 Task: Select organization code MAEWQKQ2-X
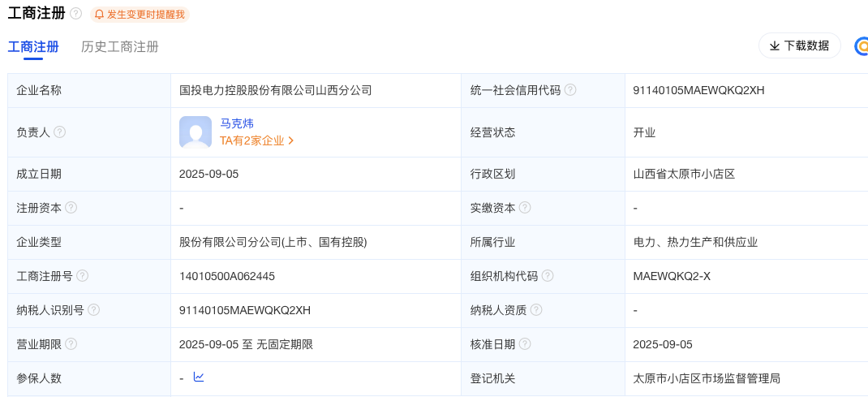(672, 276)
